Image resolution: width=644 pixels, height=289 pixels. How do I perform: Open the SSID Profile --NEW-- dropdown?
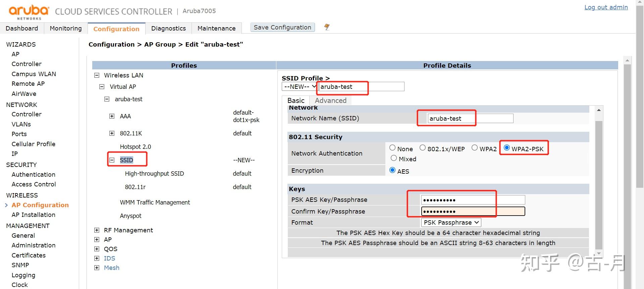pyautogui.click(x=300, y=87)
